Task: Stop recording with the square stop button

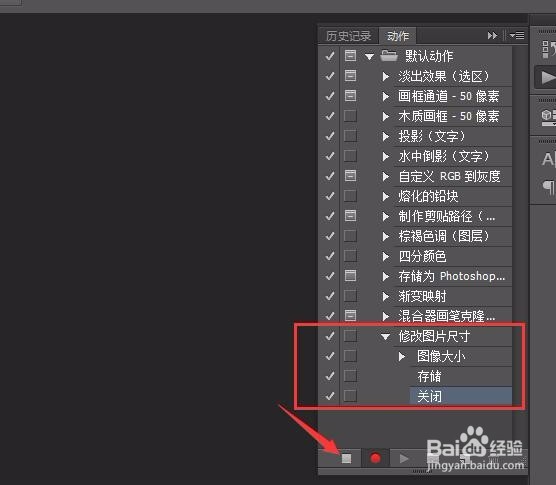Action: 346,458
